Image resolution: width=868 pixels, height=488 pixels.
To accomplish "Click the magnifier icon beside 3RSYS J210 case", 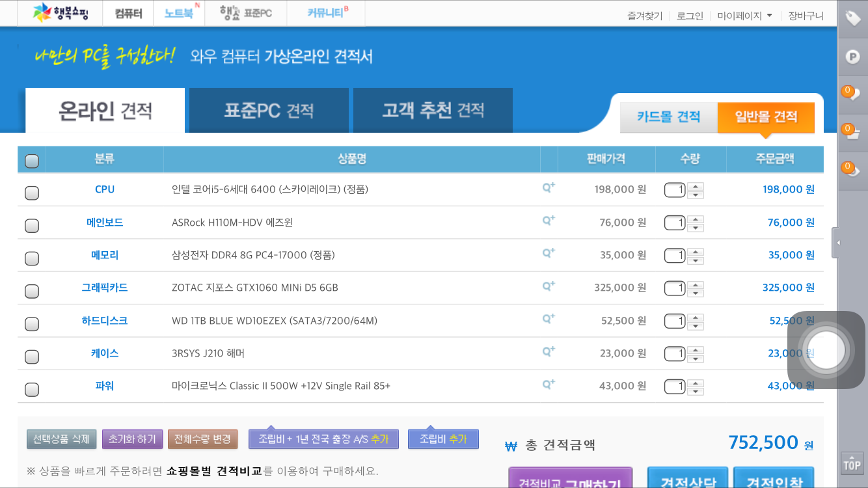I will coord(549,352).
